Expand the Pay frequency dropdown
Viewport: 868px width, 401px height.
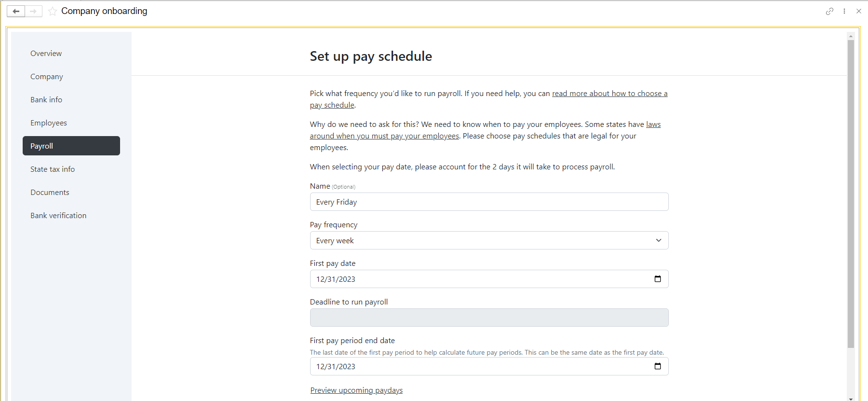coord(489,240)
